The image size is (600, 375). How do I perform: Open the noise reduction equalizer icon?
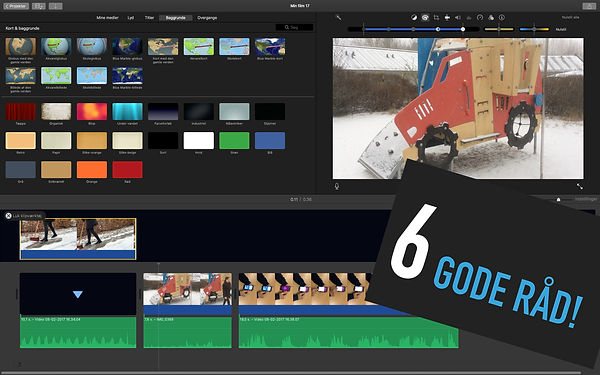pyautogui.click(x=469, y=18)
